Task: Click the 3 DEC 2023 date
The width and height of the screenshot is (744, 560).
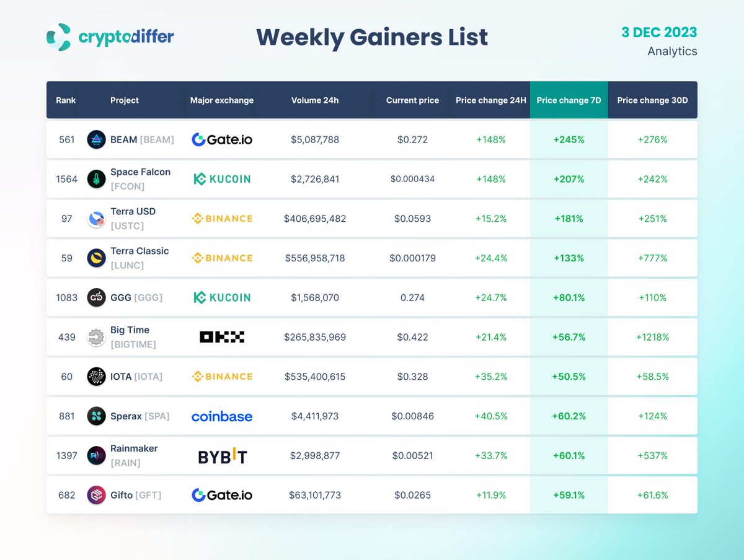Action: click(660, 32)
